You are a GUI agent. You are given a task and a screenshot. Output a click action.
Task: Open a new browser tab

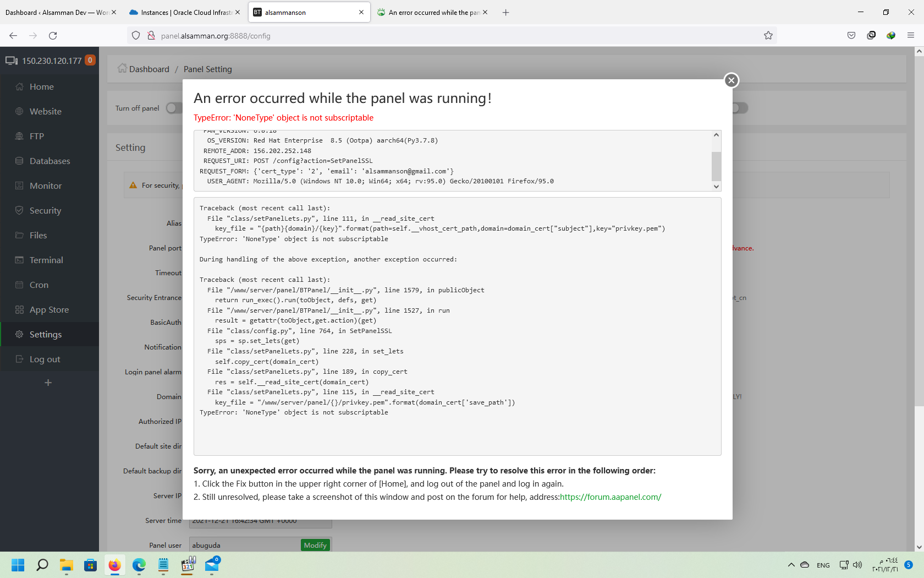[x=506, y=12]
